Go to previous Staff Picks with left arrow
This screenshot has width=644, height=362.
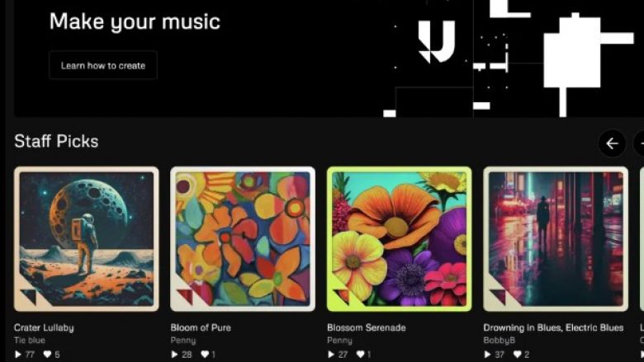[x=612, y=143]
